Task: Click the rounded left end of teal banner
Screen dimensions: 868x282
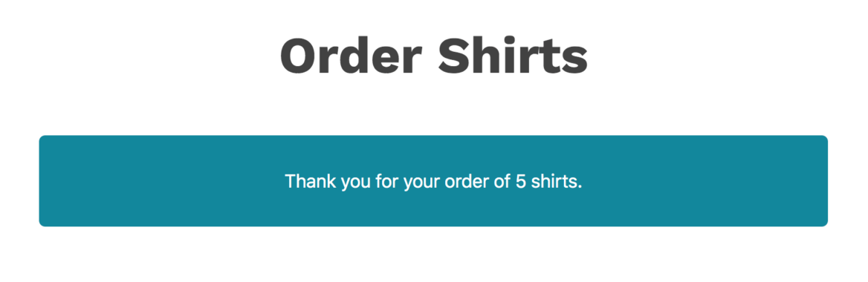Action: [x=43, y=181]
